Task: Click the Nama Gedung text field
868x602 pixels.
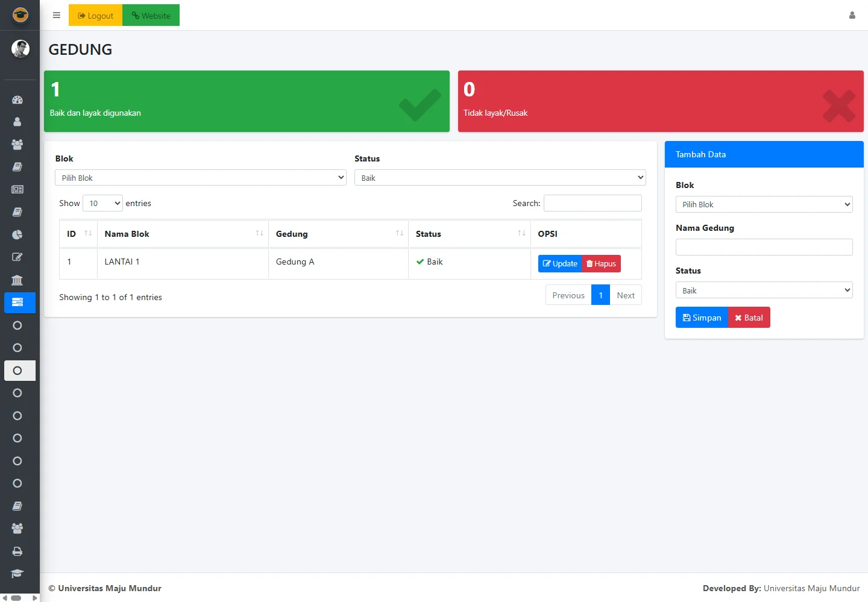Action: tap(764, 247)
